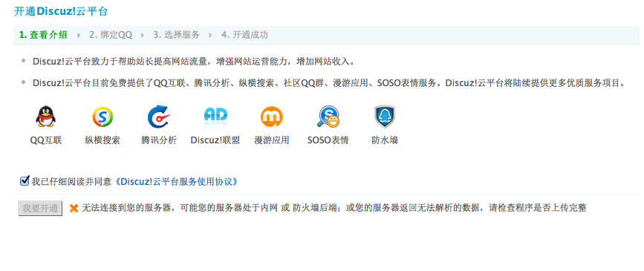Click the QQ互联 label
Screen dimensions: 644x271
tap(45, 140)
